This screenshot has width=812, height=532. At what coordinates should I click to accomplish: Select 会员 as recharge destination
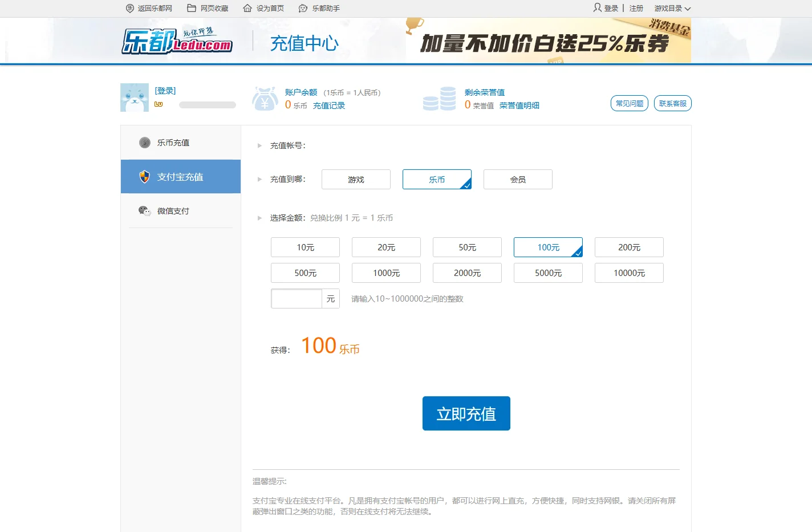(518, 179)
